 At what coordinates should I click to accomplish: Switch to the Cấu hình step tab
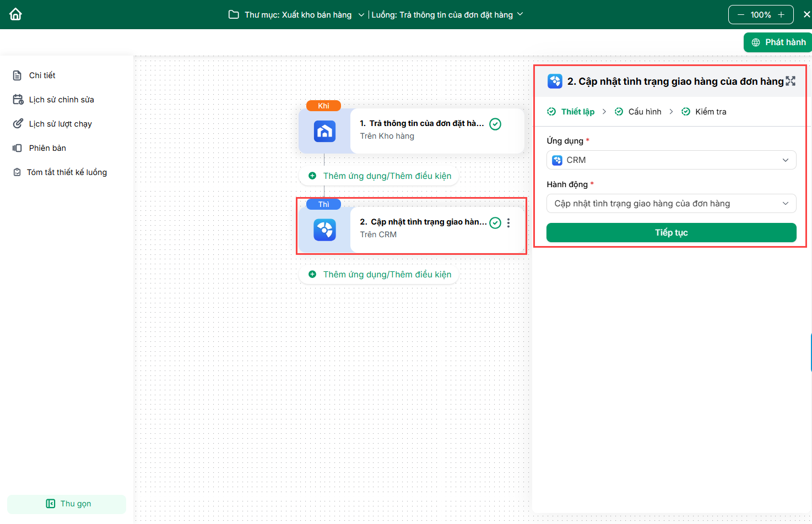point(644,112)
